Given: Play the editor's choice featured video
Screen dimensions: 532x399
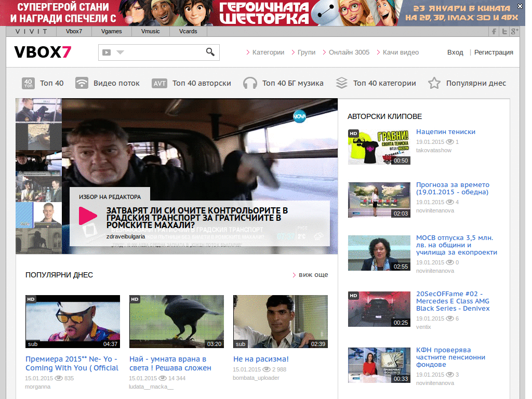Looking at the screenshot, I should (x=88, y=216).
